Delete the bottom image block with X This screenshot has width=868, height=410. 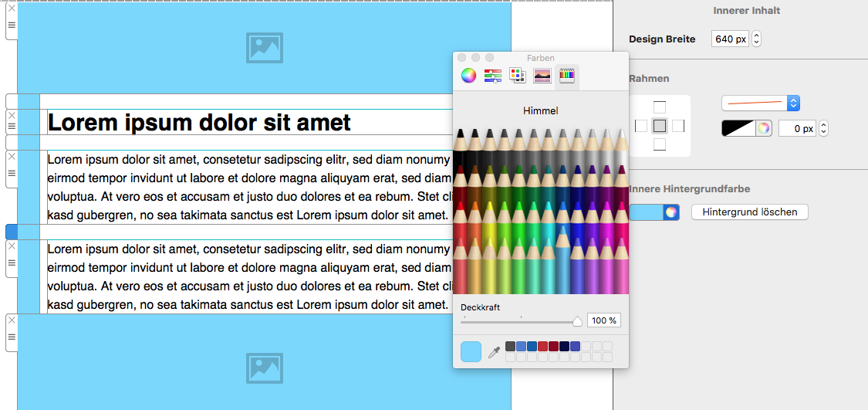(x=12, y=320)
